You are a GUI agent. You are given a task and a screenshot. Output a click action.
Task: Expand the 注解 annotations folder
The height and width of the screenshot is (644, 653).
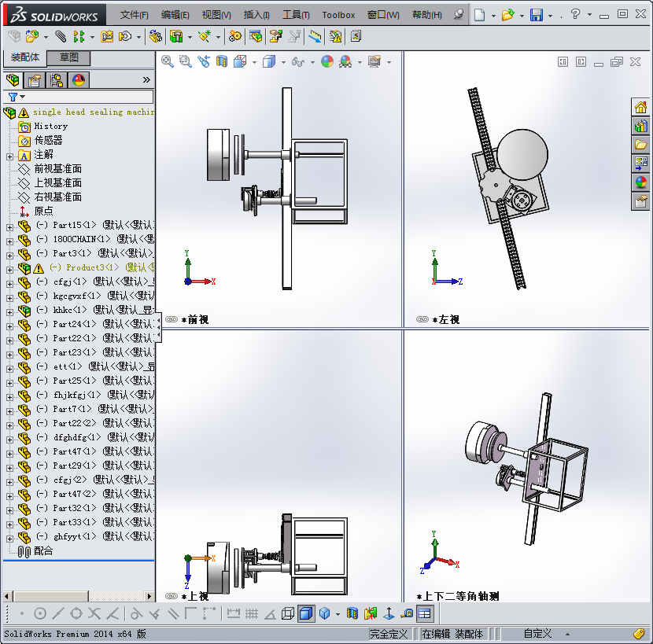9,157
